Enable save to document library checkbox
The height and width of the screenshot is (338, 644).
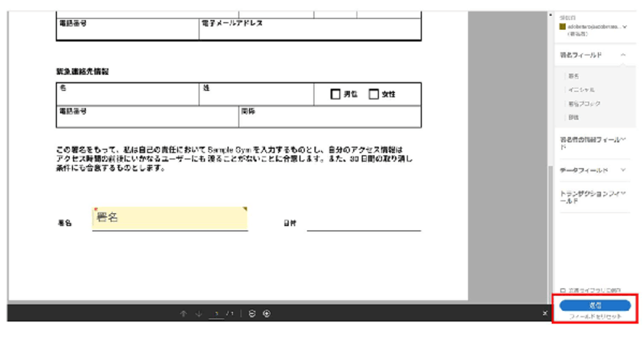[x=563, y=290]
